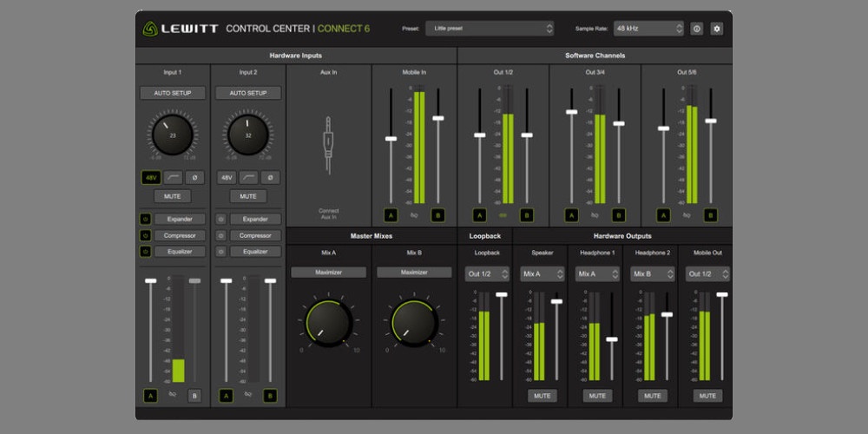Image resolution: width=868 pixels, height=434 pixels.
Task: Enable 48V phantom power on Input 2
Action: tap(226, 177)
